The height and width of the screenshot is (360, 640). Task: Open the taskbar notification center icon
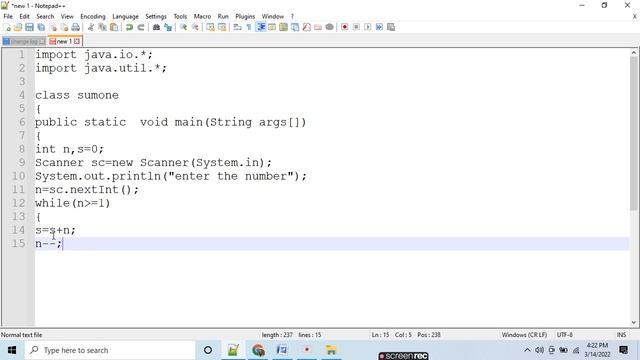(623, 350)
